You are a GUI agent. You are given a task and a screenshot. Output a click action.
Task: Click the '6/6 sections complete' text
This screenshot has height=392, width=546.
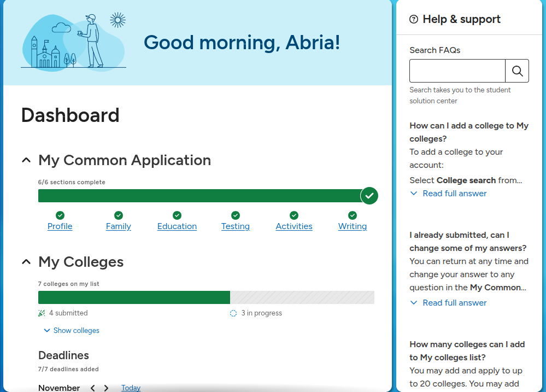tap(72, 182)
